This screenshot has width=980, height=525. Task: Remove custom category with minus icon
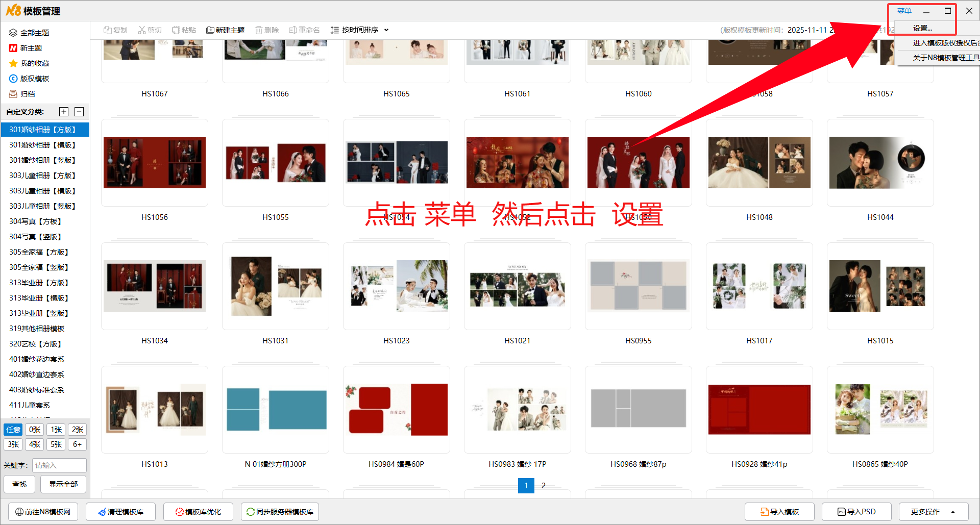point(79,112)
